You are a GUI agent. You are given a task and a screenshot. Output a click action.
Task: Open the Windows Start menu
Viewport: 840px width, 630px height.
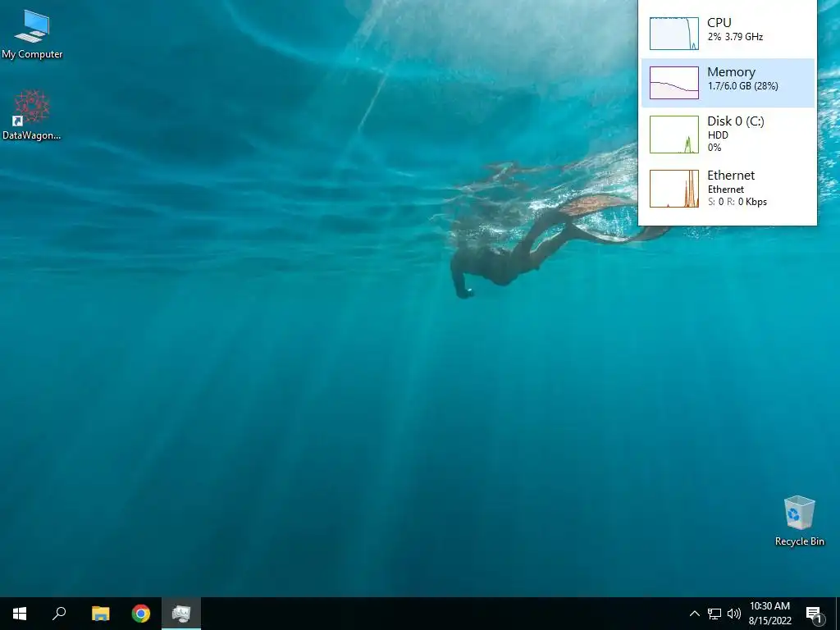[20, 614]
